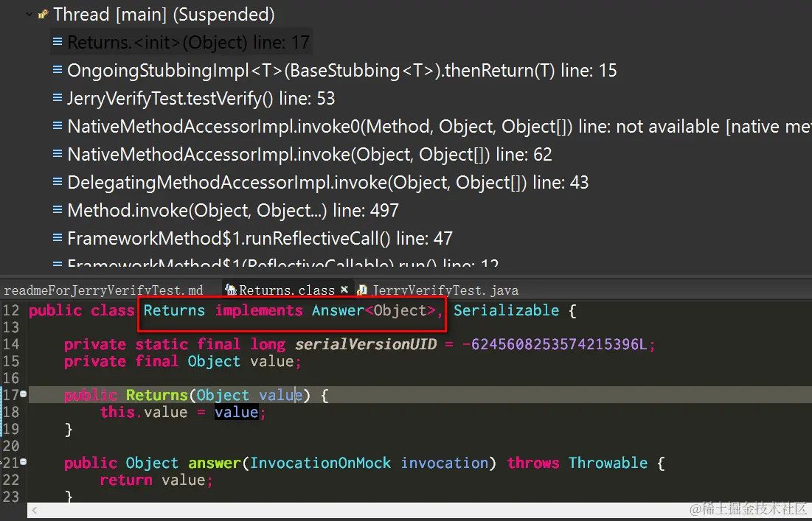The height and width of the screenshot is (521, 812).
Task: Click the Answer<Object> type in class declaration
Action: pyautogui.click(x=373, y=310)
